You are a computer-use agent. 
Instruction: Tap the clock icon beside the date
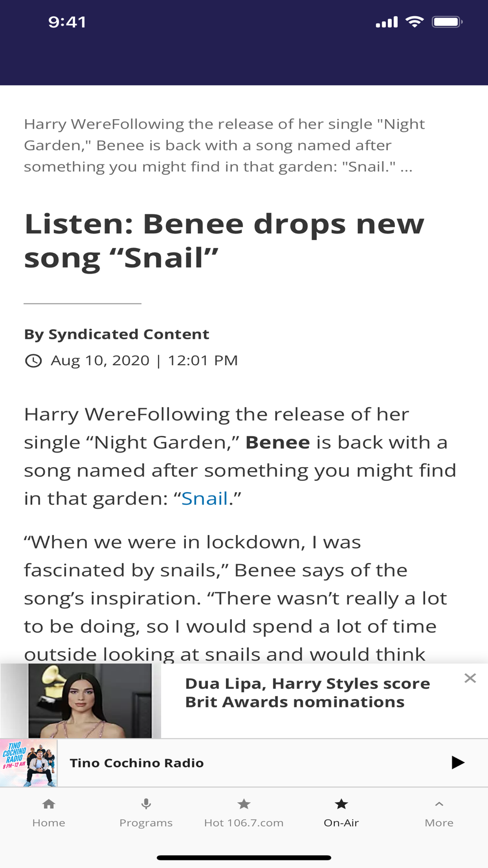click(x=33, y=361)
